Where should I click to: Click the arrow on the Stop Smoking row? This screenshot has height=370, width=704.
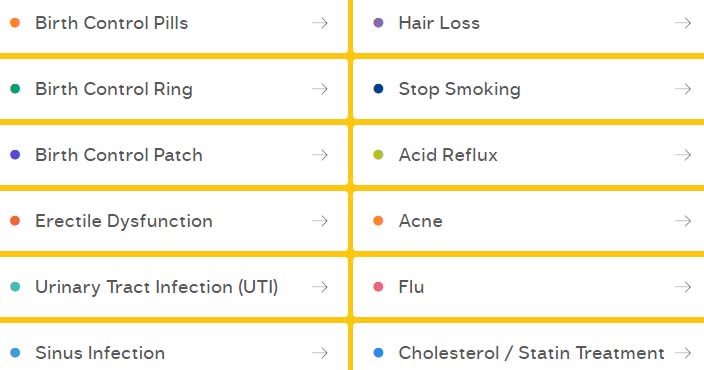[x=683, y=89]
